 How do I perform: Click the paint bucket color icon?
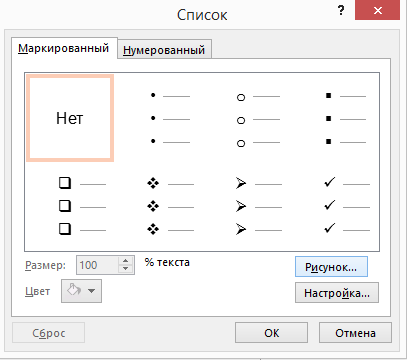point(74,291)
